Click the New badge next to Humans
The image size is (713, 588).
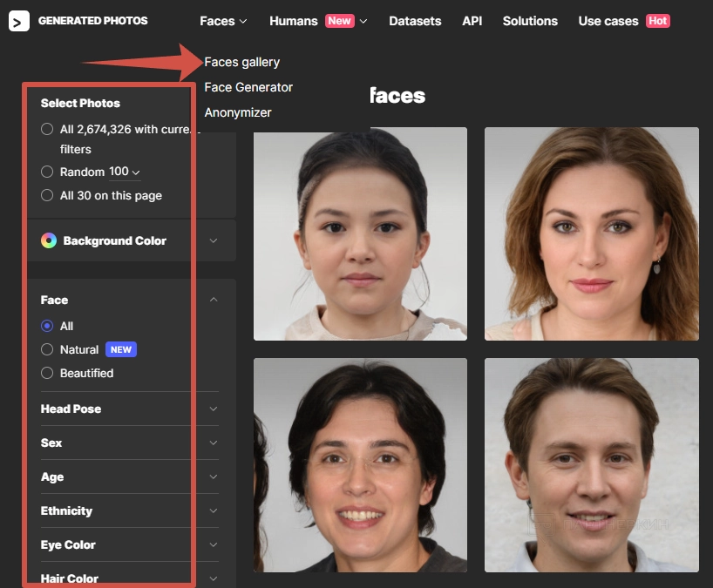[340, 21]
